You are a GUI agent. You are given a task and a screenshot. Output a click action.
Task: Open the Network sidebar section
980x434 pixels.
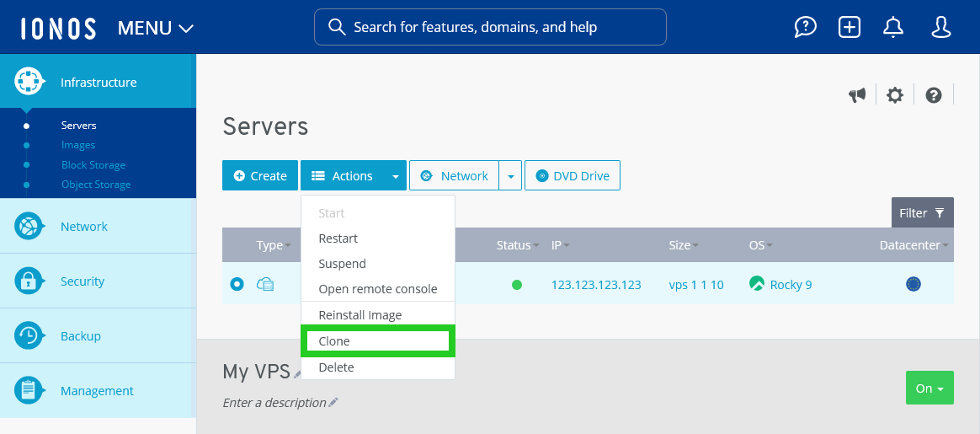(99, 227)
